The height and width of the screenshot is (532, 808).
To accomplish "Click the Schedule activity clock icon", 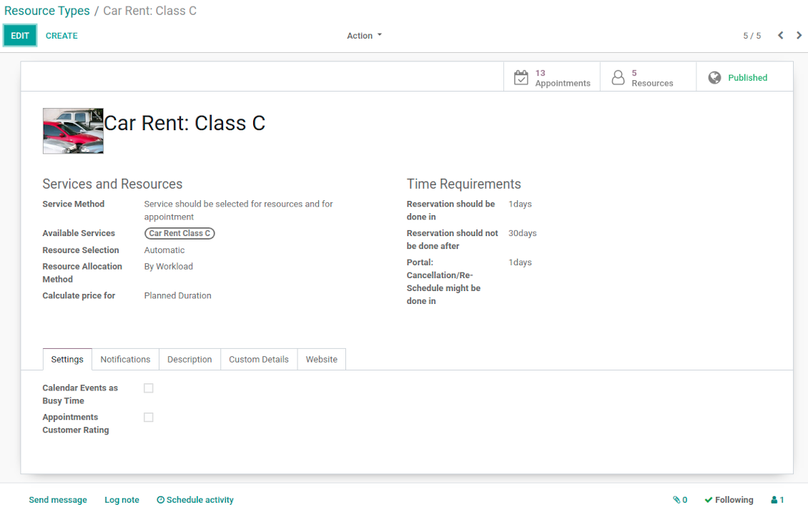I will tap(160, 500).
